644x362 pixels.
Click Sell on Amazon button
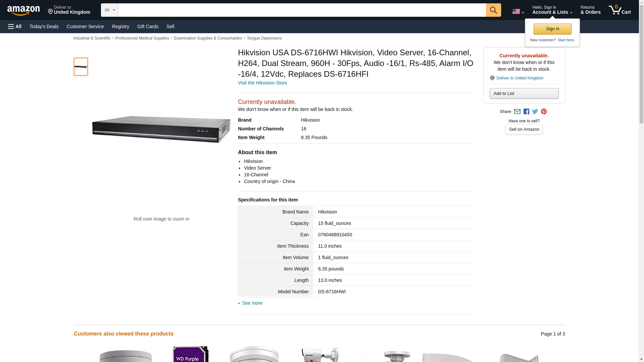524,129
